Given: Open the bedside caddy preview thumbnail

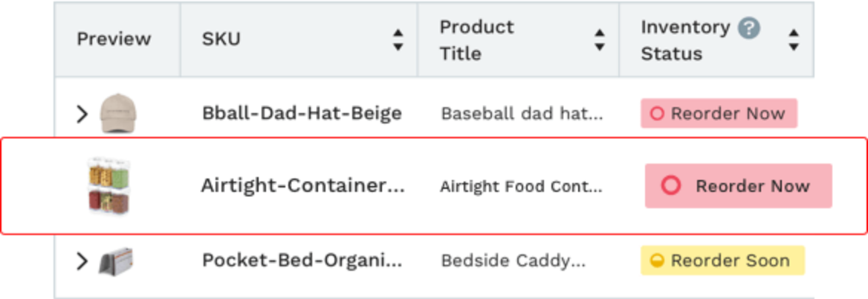Looking at the screenshot, I should pyautogui.click(x=116, y=261).
